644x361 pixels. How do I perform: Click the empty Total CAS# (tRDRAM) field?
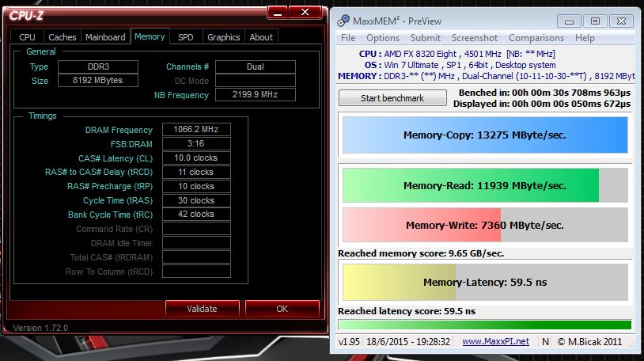tap(196, 257)
